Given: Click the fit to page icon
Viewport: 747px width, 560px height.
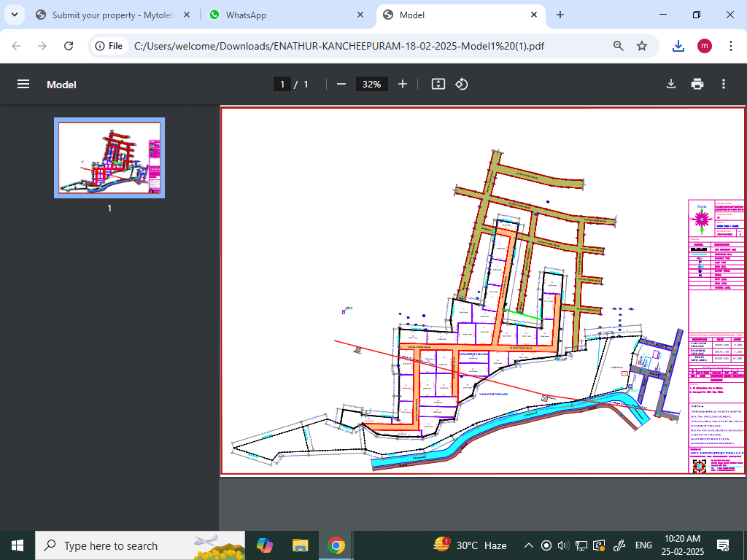Looking at the screenshot, I should 438,85.
